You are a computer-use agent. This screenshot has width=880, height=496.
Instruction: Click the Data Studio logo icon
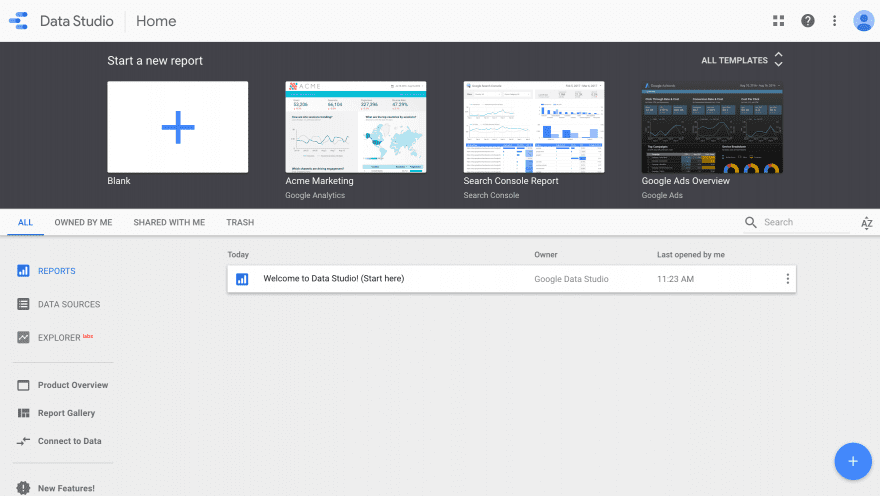(x=18, y=21)
